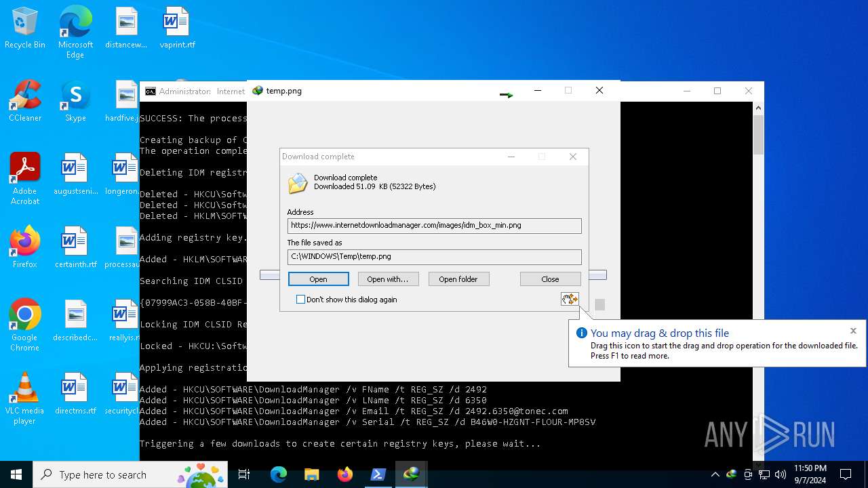Select certainth.rtf desktop file

[x=75, y=248]
